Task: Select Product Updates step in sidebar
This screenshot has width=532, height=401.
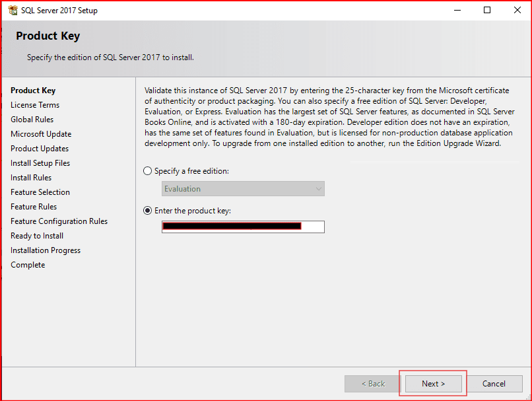Action: [40, 149]
